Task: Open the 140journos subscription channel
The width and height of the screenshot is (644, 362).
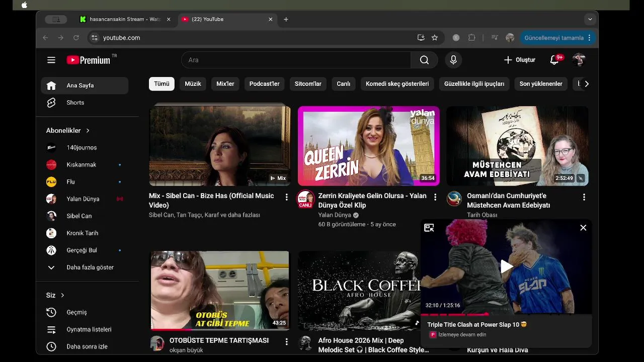Action: pos(85,147)
